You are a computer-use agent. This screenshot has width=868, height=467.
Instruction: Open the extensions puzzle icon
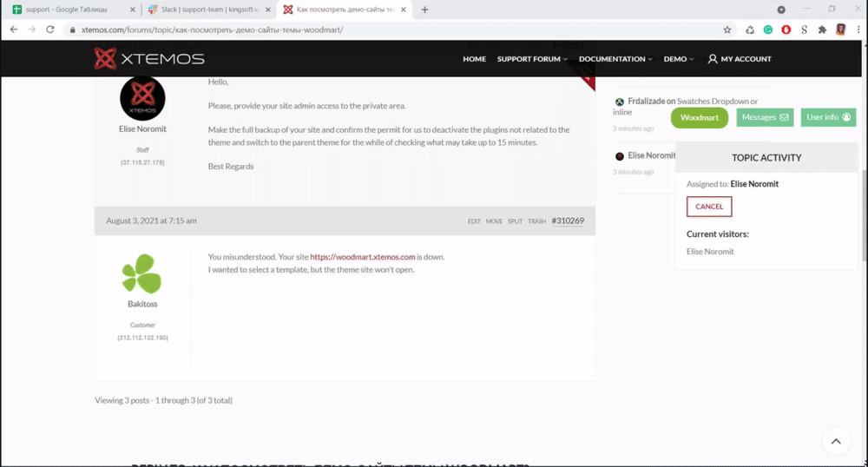822,30
